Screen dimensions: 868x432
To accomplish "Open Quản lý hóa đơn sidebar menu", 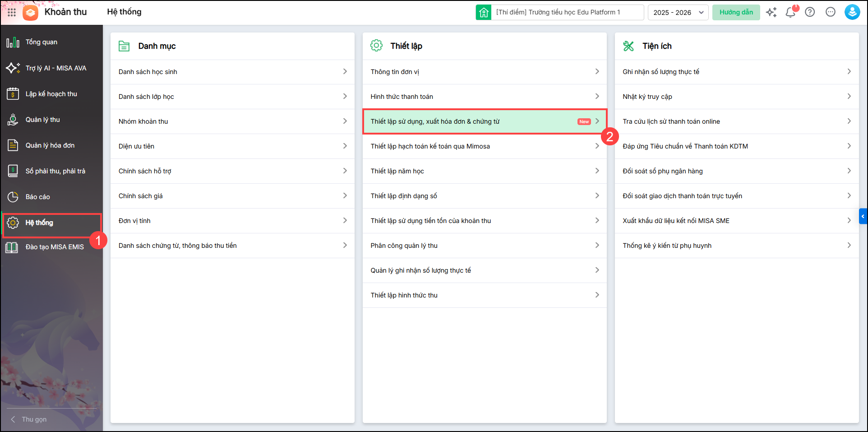I will 50,145.
